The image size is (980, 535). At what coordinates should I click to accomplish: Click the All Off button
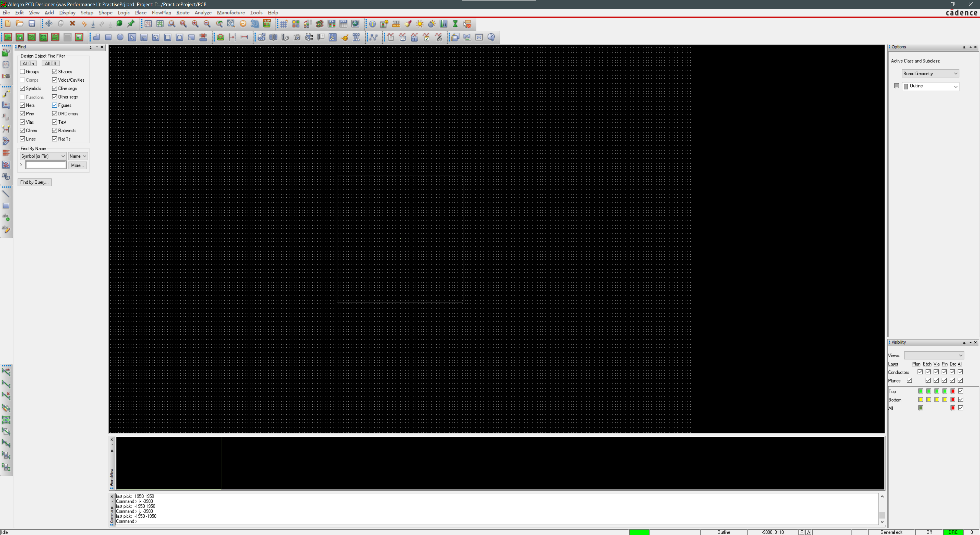coord(50,63)
